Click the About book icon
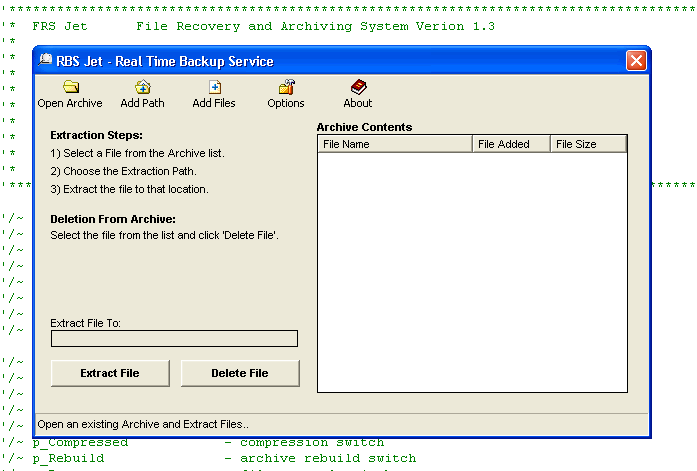697x471 pixels. coord(358,88)
